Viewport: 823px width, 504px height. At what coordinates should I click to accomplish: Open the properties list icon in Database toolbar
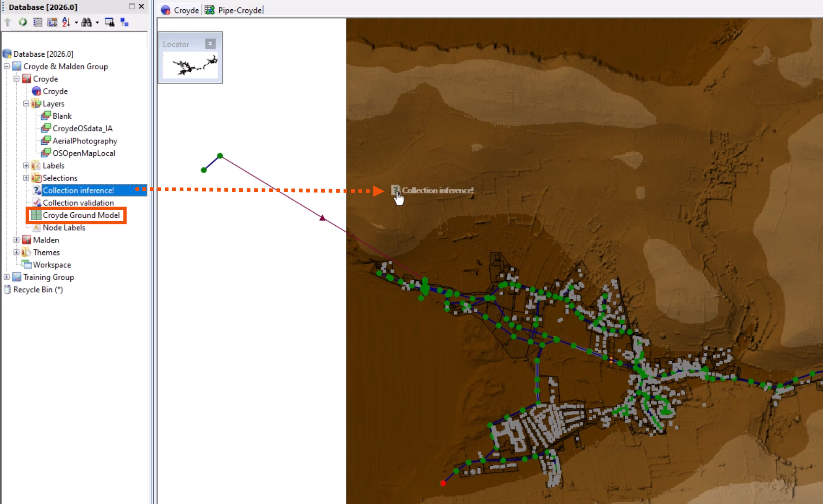coord(37,22)
